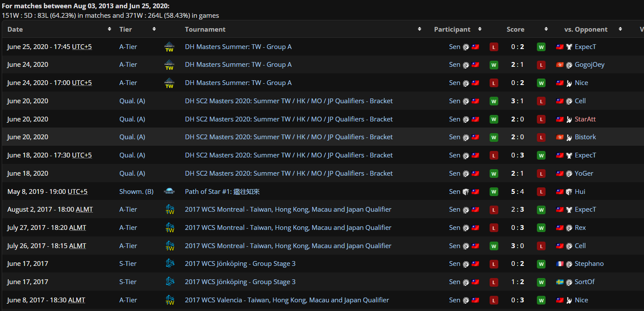Sort by the Score column sort arrow

click(546, 29)
